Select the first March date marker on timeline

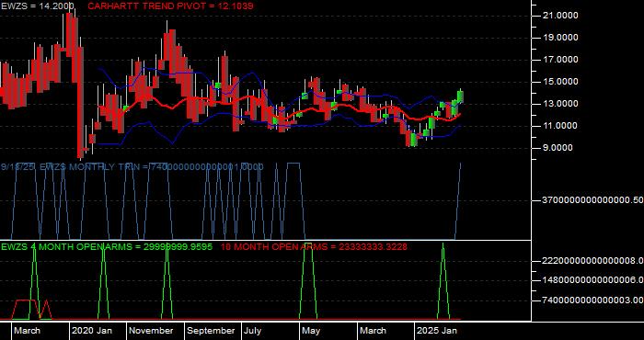click(x=27, y=331)
